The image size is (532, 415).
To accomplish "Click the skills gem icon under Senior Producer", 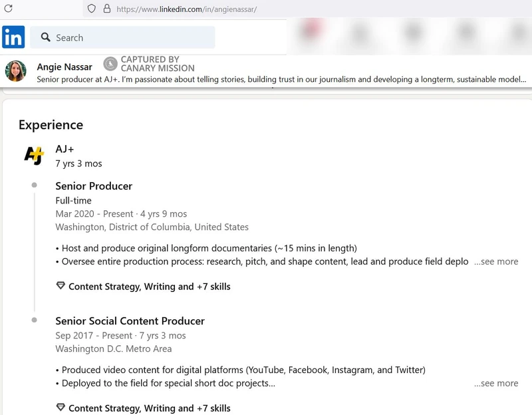I will 61,286.
